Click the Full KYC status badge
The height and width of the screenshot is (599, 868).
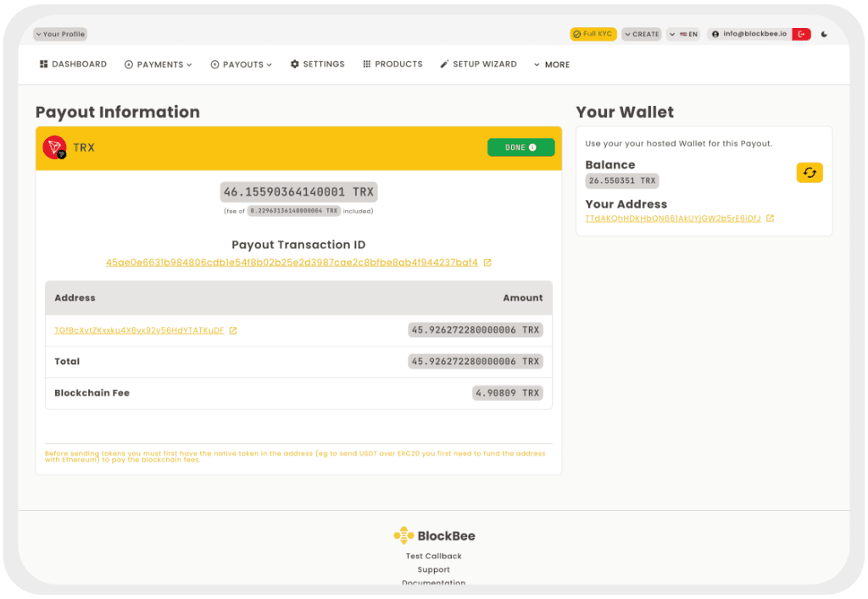click(593, 34)
